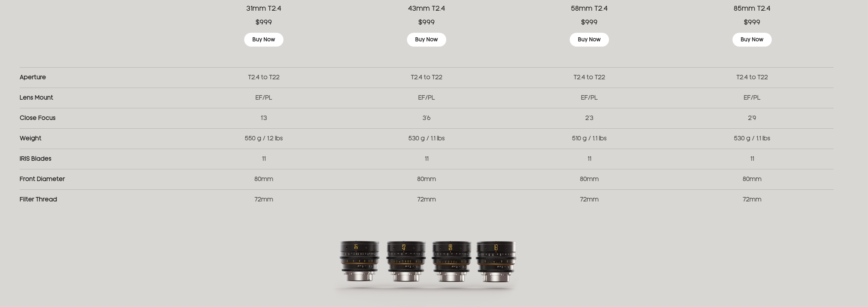Select the lens picture labeled 43
This screenshot has height=307, width=868.
click(x=406, y=261)
